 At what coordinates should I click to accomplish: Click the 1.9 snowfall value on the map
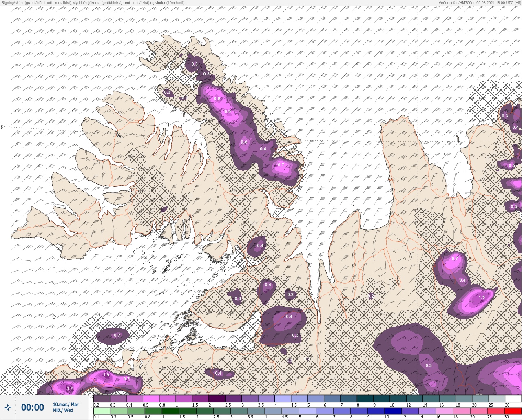[x=106, y=375]
